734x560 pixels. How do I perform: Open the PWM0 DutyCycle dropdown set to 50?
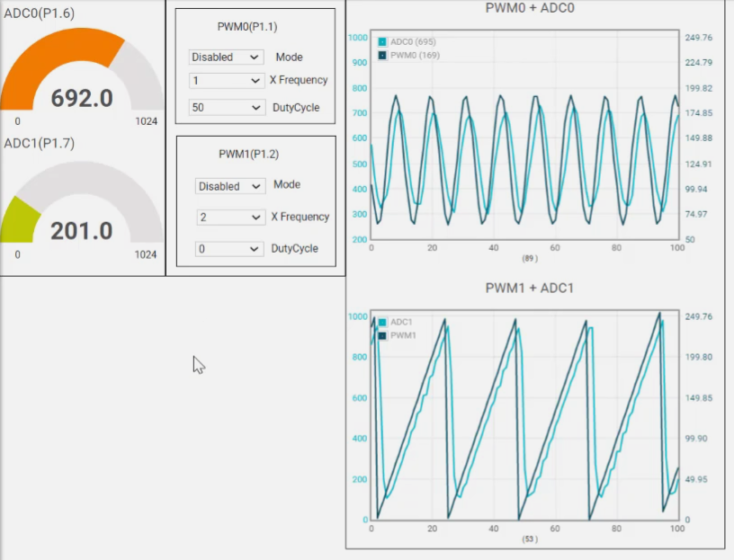click(x=226, y=107)
